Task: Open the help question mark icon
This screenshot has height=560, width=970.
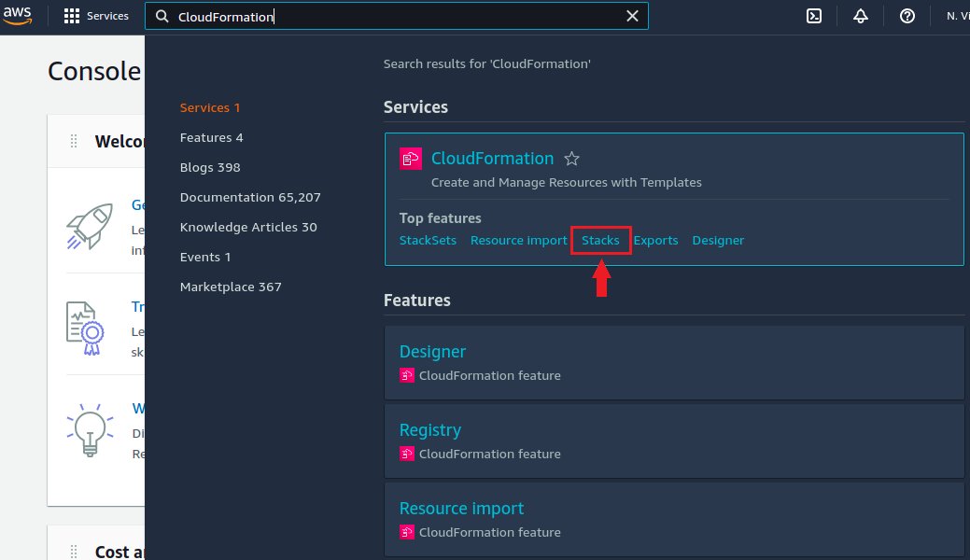Action: coord(907,16)
